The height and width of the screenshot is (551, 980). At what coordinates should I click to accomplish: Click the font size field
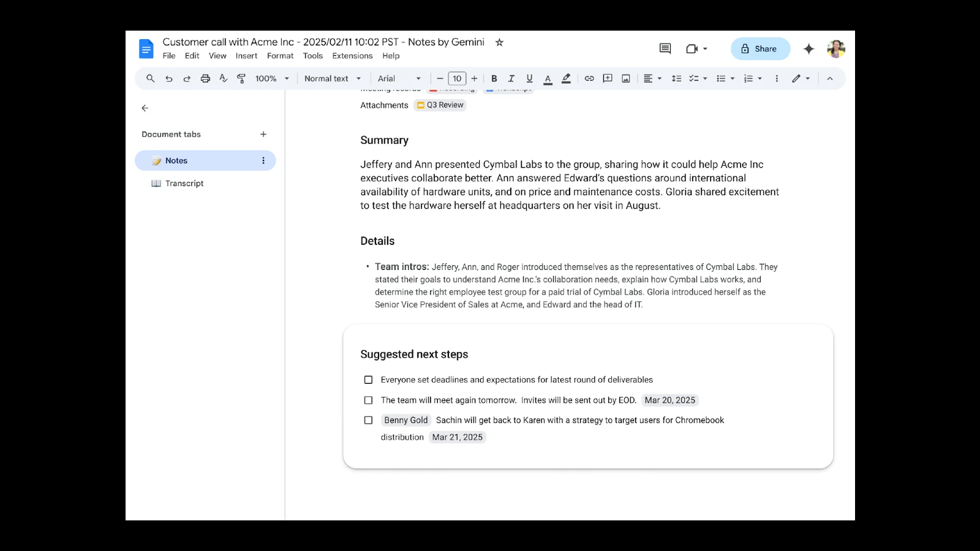457,78
